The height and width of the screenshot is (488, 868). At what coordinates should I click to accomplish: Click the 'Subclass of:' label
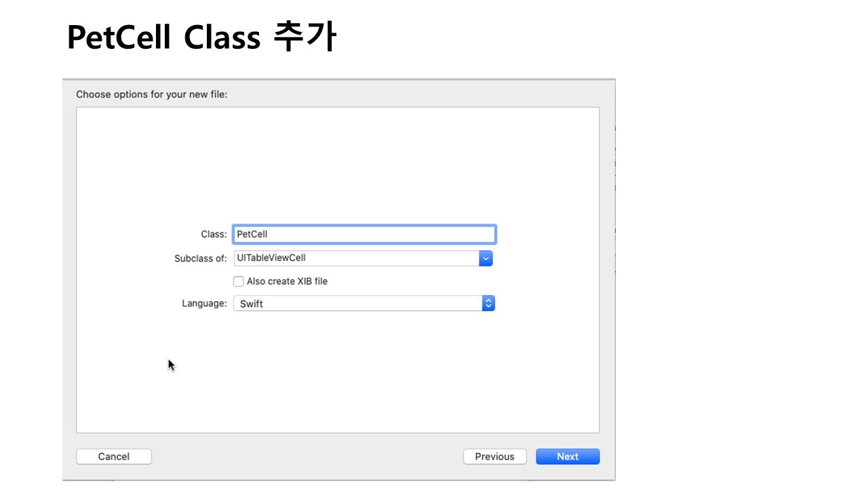click(201, 258)
